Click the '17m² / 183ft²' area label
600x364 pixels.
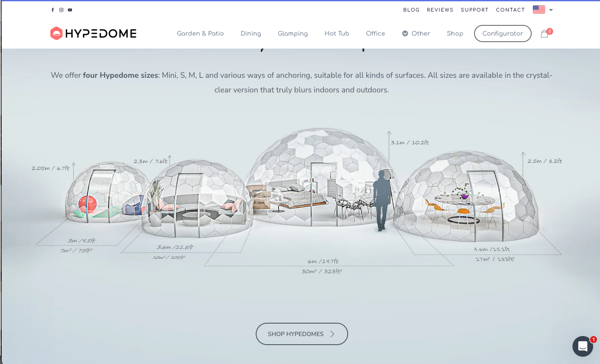[495, 259]
